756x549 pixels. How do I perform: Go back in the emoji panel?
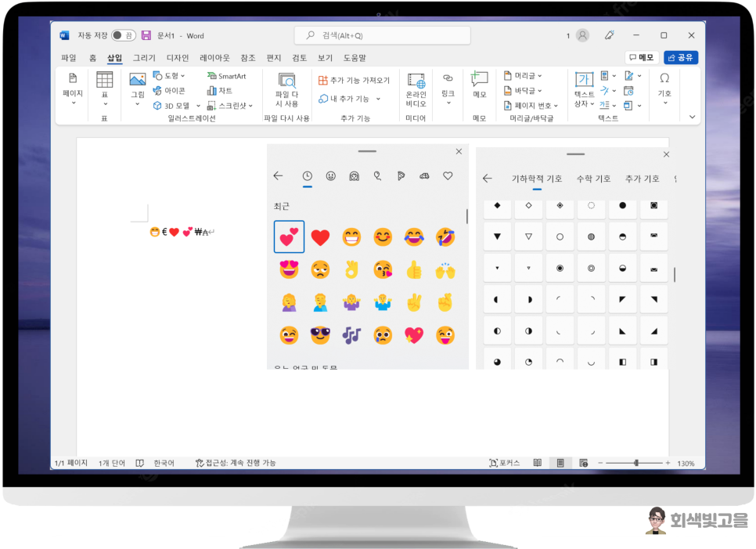278,175
